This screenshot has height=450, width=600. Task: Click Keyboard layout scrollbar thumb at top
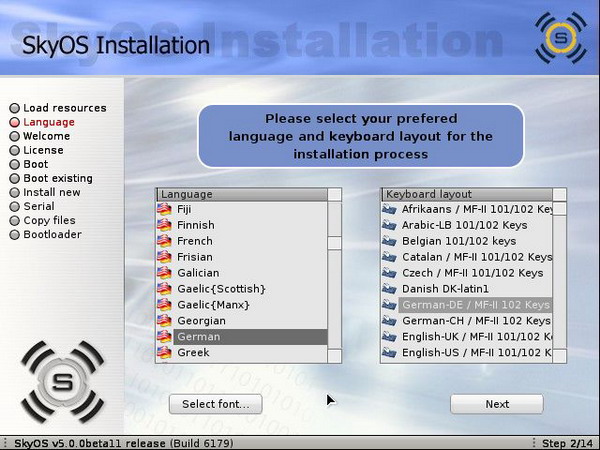560,209
